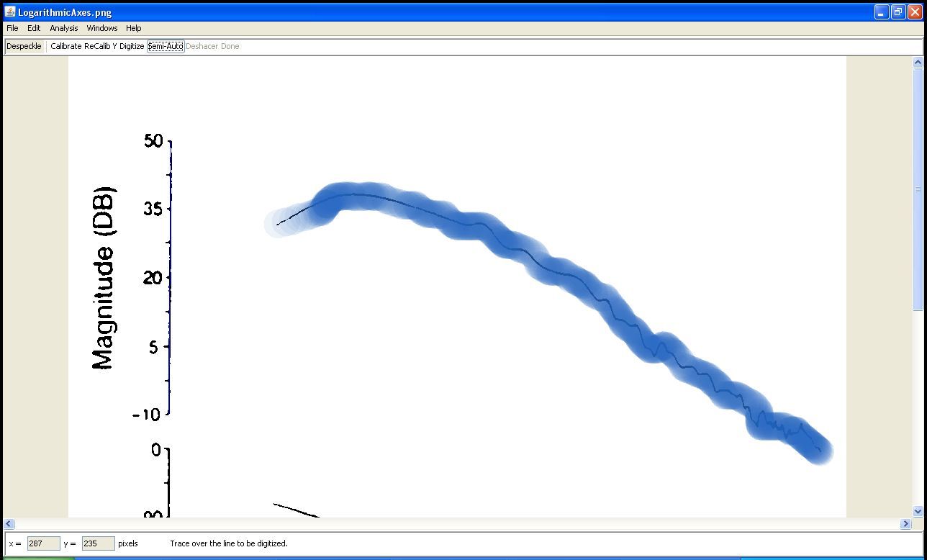The image size is (927, 560).
Task: Click the '0' label of lower plot
Action: tap(156, 450)
